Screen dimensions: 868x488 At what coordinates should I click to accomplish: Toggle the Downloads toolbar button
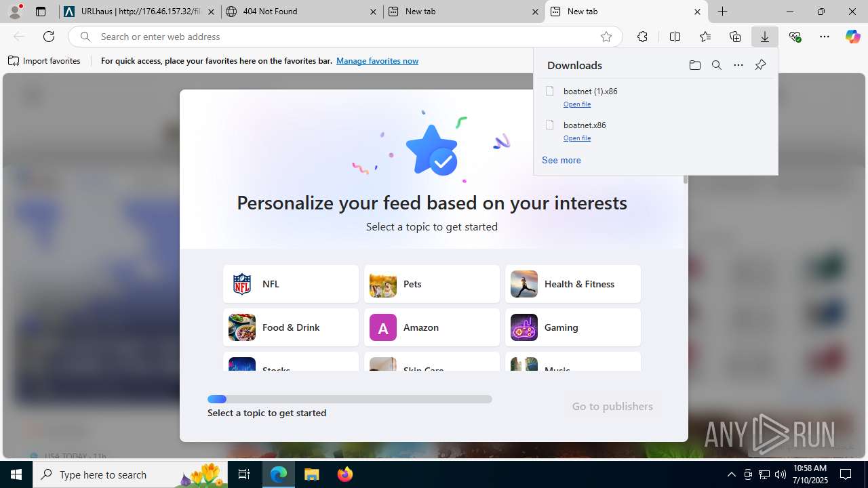765,37
